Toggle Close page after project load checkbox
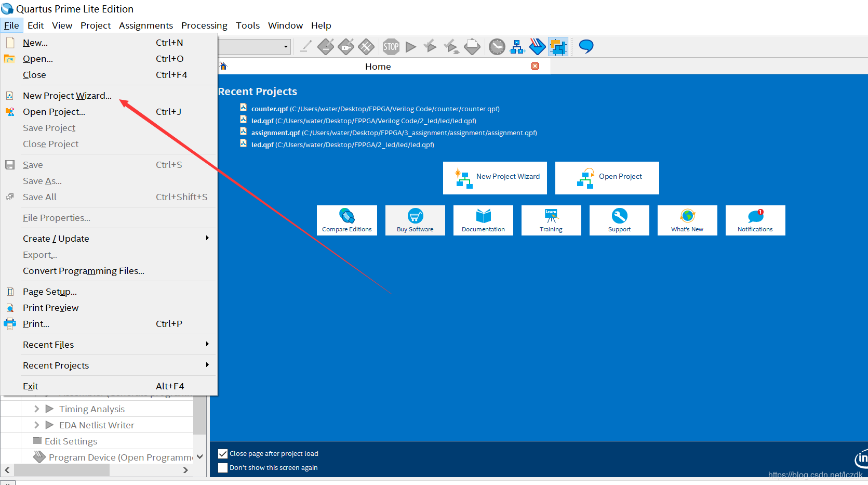 (223, 453)
